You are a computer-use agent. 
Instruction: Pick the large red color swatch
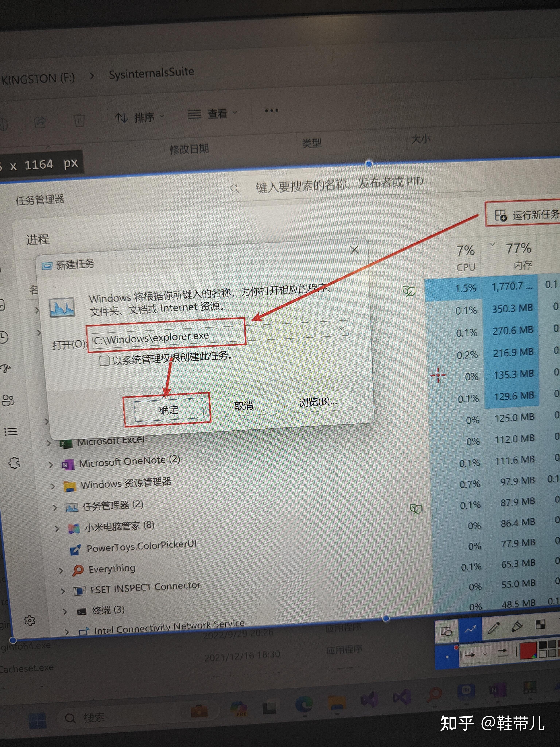pos(528,650)
